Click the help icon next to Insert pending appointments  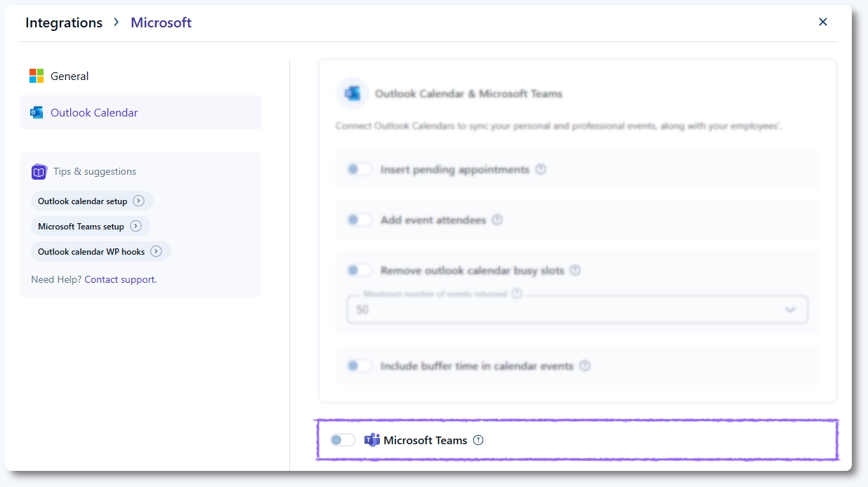pos(540,169)
